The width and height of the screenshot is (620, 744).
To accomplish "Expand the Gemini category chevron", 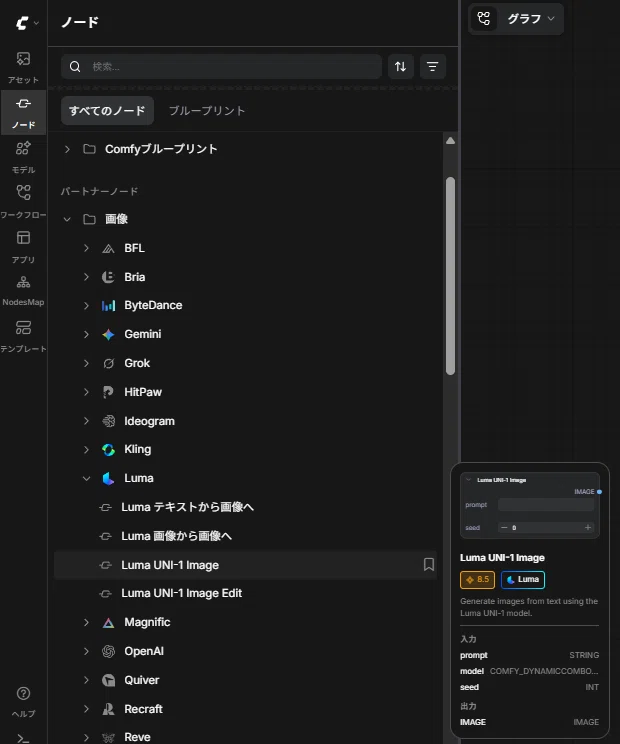I will click(x=86, y=335).
